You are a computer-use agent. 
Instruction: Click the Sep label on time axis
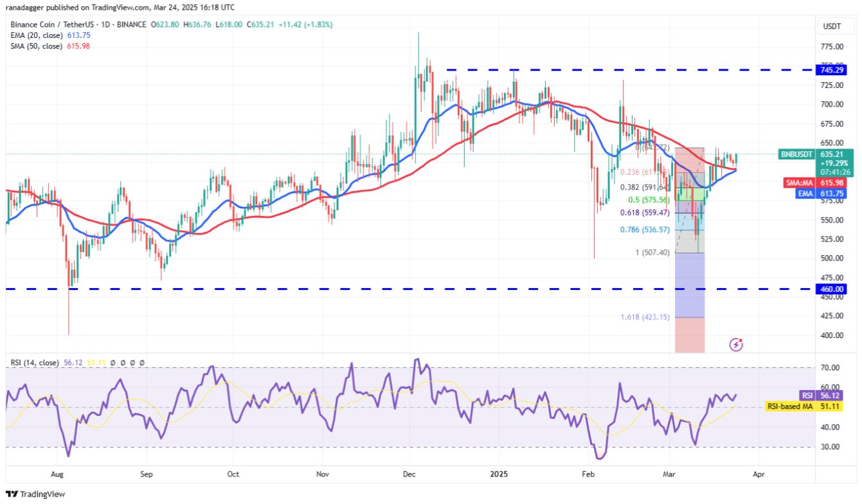pyautogui.click(x=147, y=474)
